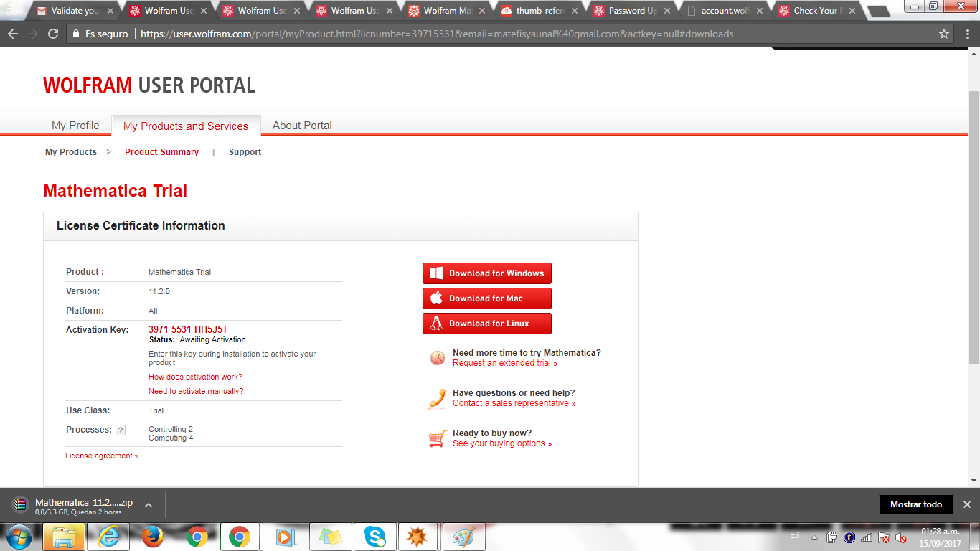
Task: Open Sticky Notes from the taskbar
Action: (331, 537)
